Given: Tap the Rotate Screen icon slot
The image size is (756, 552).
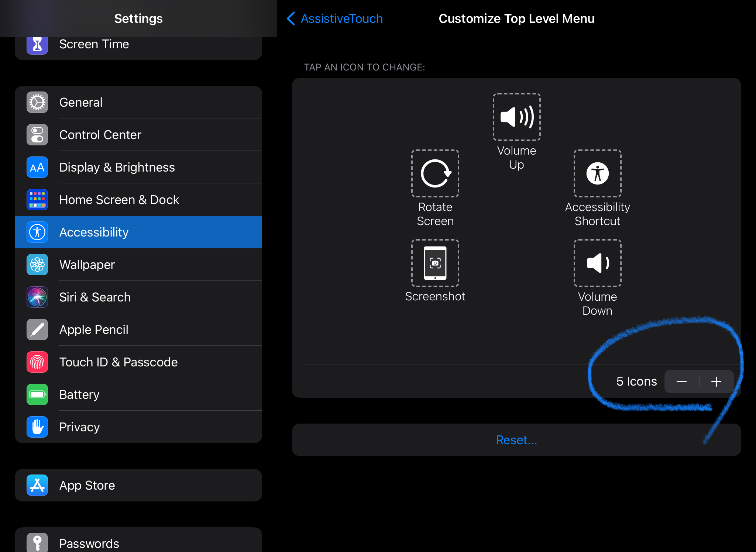Looking at the screenshot, I should [x=435, y=173].
